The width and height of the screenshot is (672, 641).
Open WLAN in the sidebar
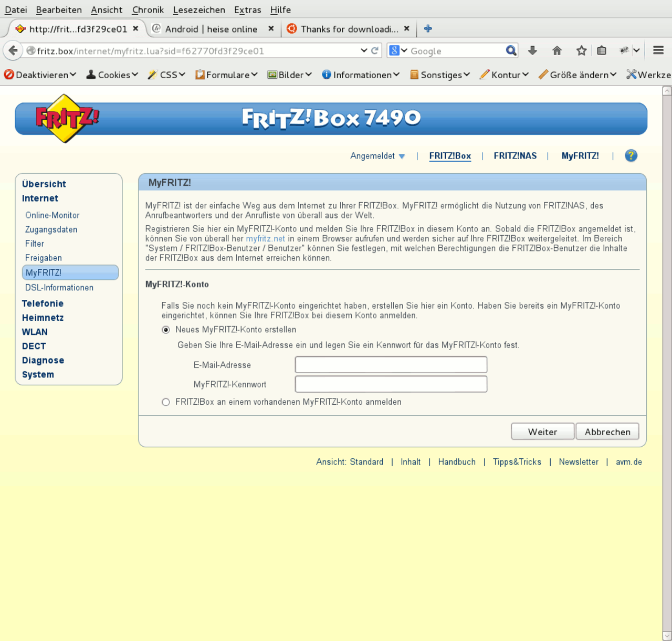click(x=35, y=332)
